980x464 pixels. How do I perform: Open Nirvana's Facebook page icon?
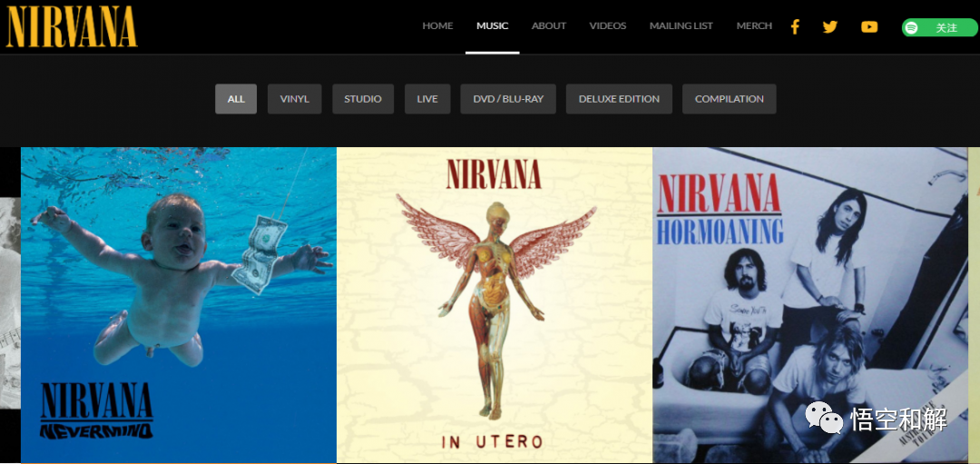[x=794, y=27]
